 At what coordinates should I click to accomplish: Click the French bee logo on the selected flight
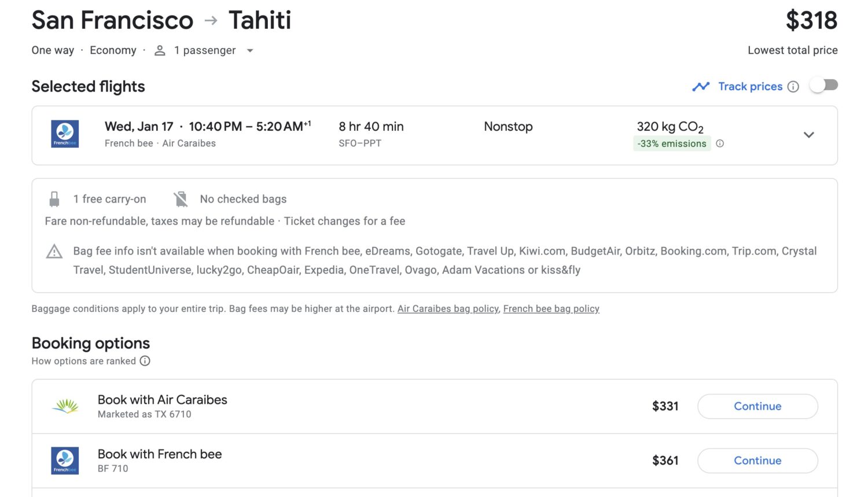click(x=64, y=134)
